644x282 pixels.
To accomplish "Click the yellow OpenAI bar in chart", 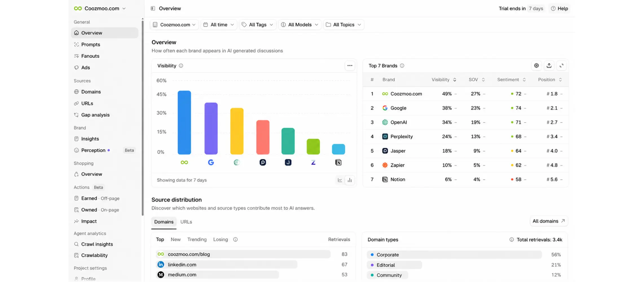I will pyautogui.click(x=237, y=131).
